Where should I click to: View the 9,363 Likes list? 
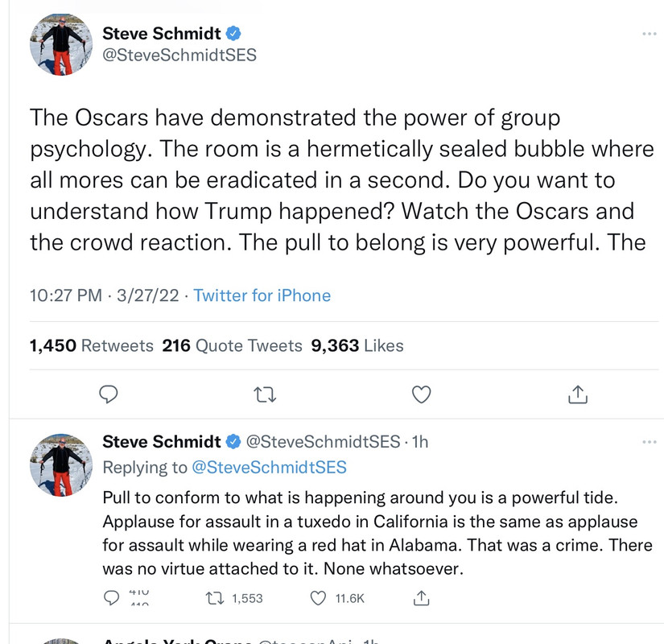click(x=357, y=345)
